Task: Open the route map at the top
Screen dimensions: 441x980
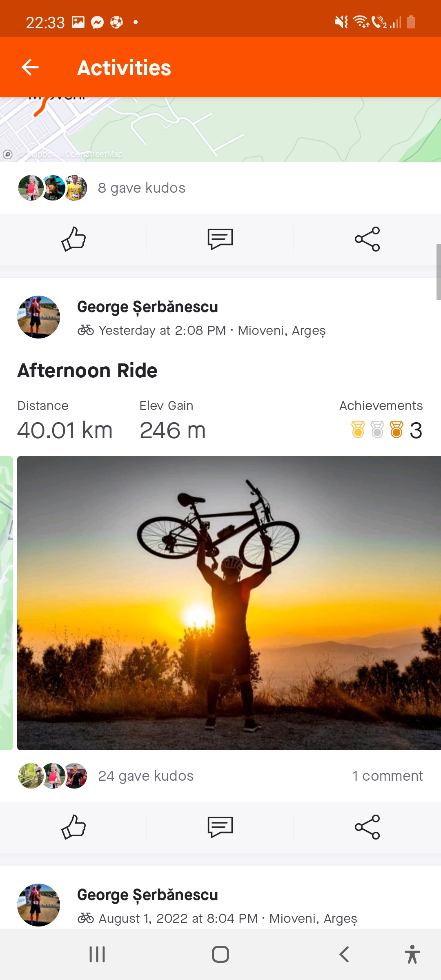Action: point(220,130)
